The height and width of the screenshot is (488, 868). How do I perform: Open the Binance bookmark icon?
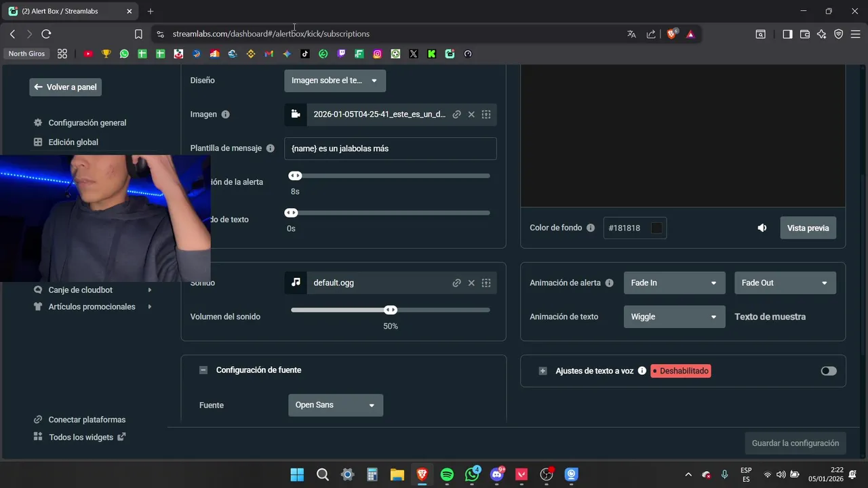251,54
